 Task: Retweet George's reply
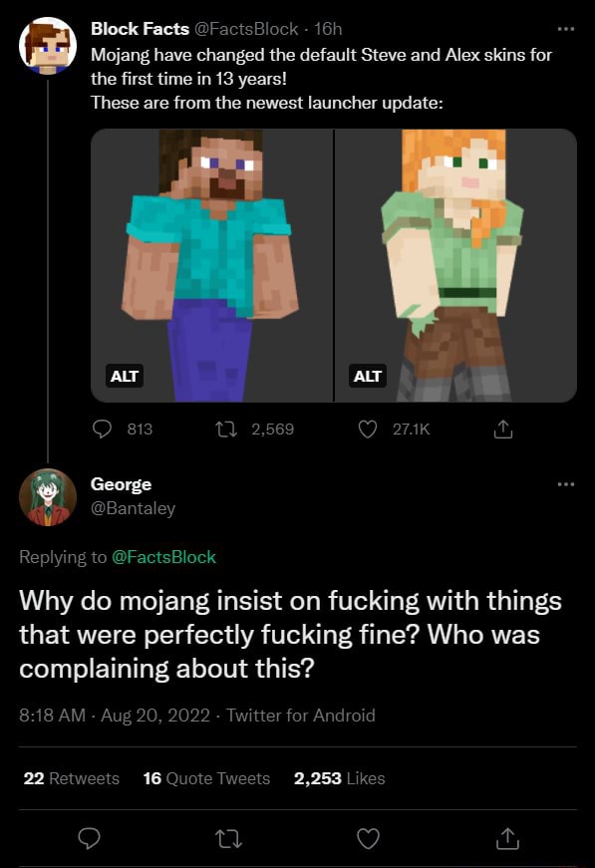click(228, 840)
